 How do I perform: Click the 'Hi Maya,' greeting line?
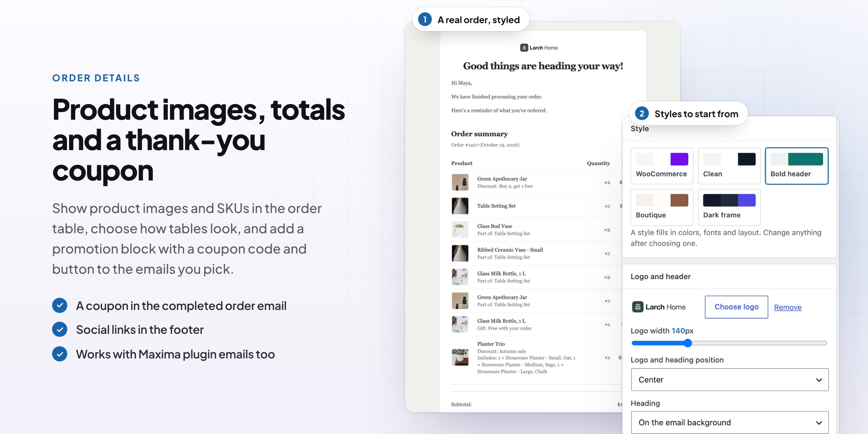click(461, 83)
